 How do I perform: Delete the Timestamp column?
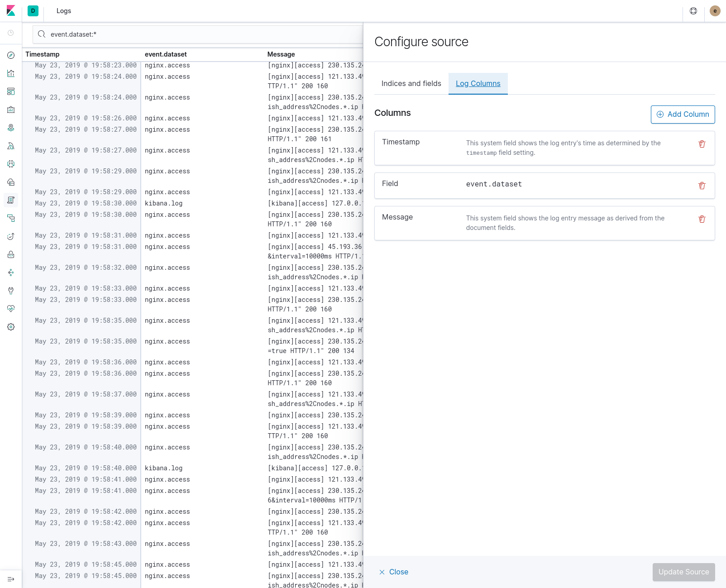[x=702, y=144]
